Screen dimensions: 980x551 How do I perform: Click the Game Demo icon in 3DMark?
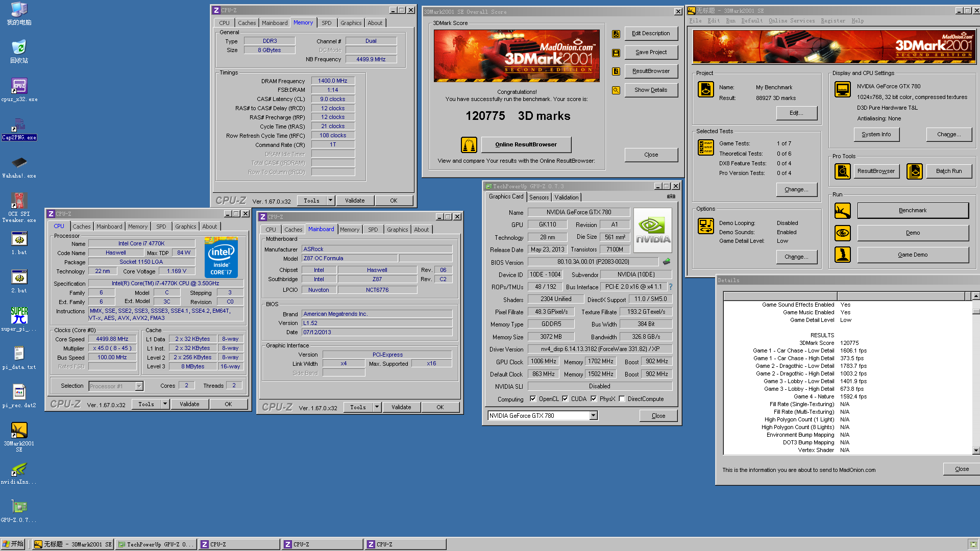[x=842, y=255]
